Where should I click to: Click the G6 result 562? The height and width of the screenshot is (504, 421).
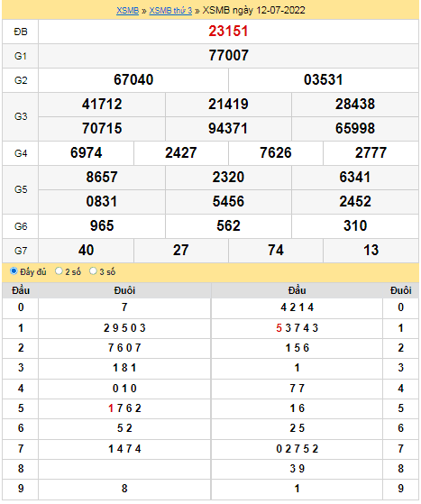(228, 225)
